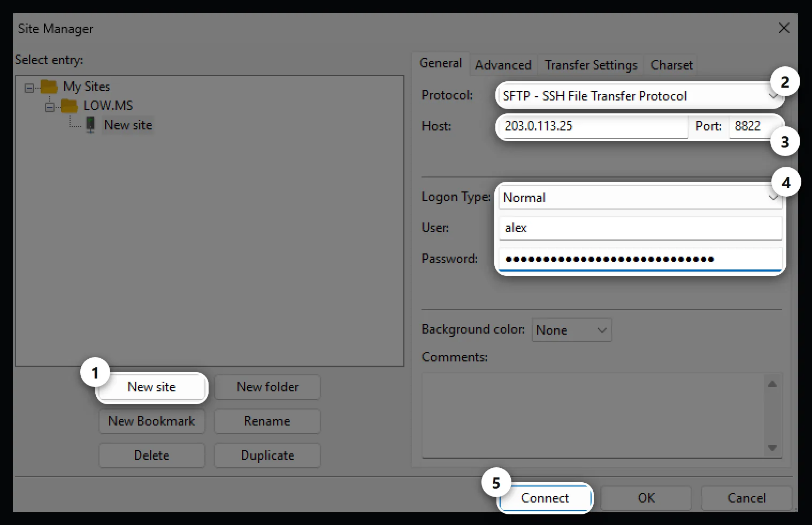Open the Transfer Settings tab
The width and height of the screenshot is (812, 525).
click(591, 65)
